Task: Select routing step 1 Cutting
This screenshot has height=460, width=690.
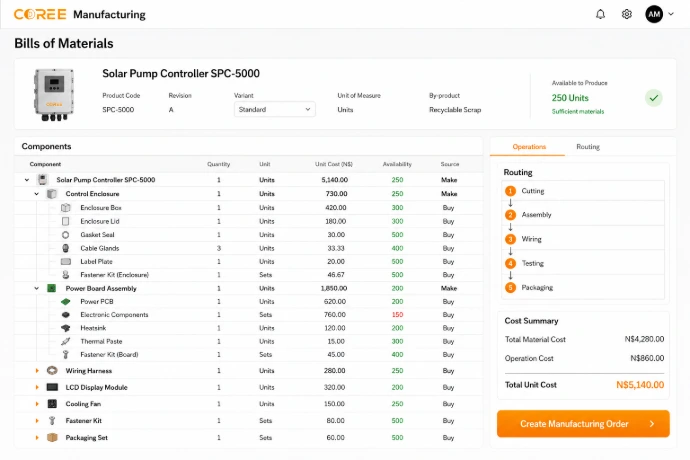Action: (583, 191)
